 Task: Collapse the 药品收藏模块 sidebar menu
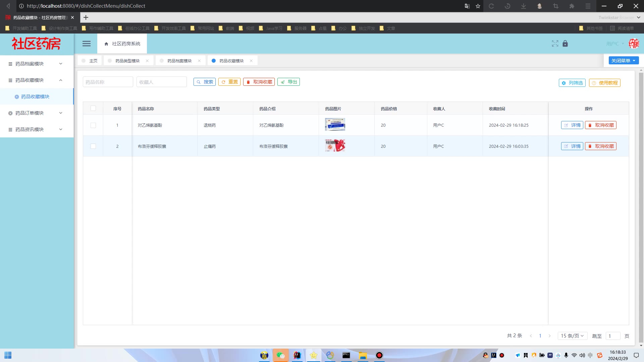tap(37, 80)
